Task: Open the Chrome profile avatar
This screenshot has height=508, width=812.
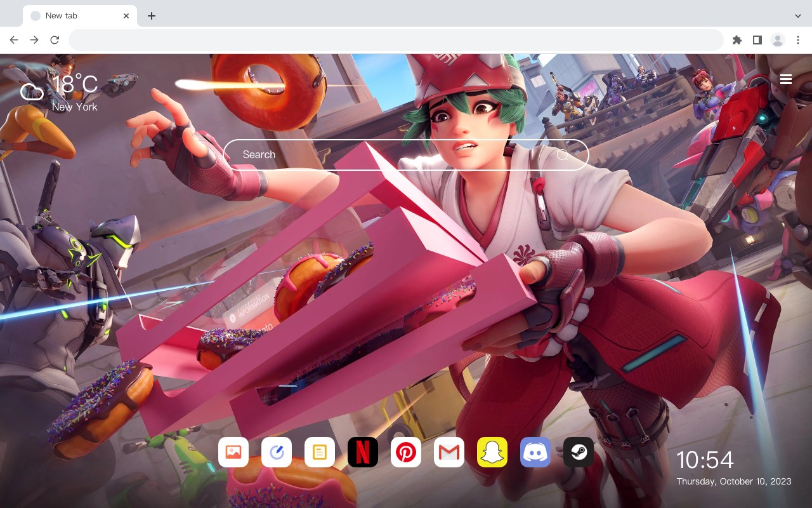Action: tap(778, 40)
